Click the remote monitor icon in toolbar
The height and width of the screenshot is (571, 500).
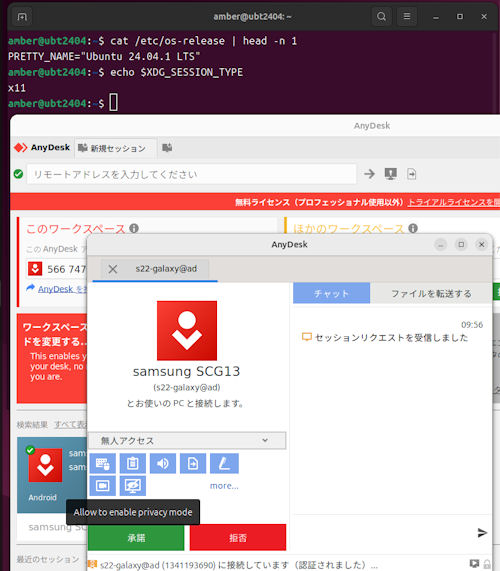391,174
